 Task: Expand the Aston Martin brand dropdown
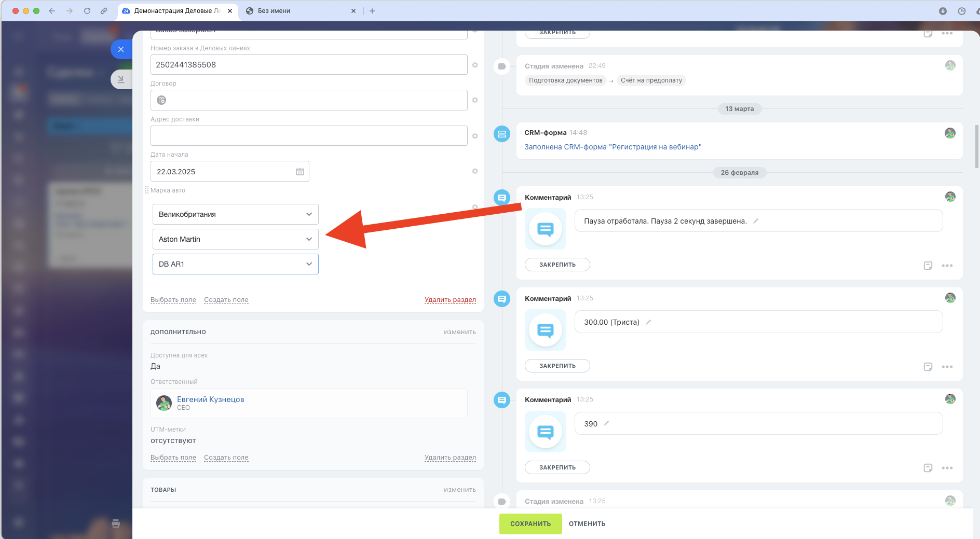click(x=236, y=239)
